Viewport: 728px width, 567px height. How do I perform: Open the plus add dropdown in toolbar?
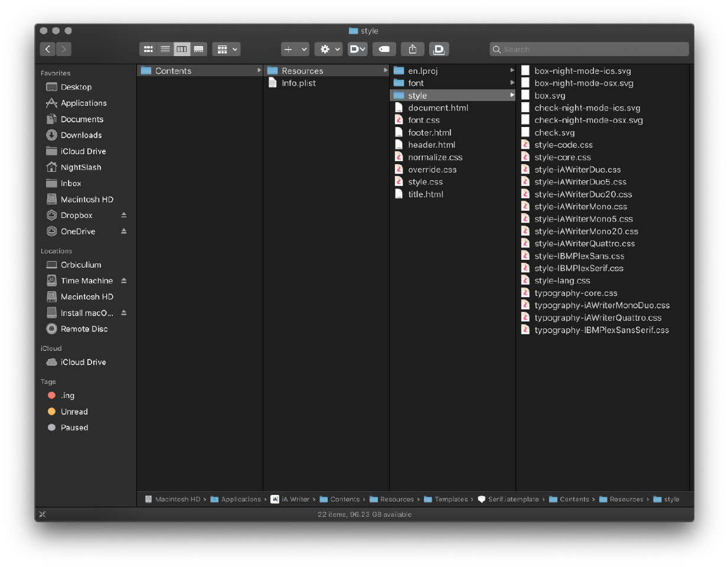[295, 49]
